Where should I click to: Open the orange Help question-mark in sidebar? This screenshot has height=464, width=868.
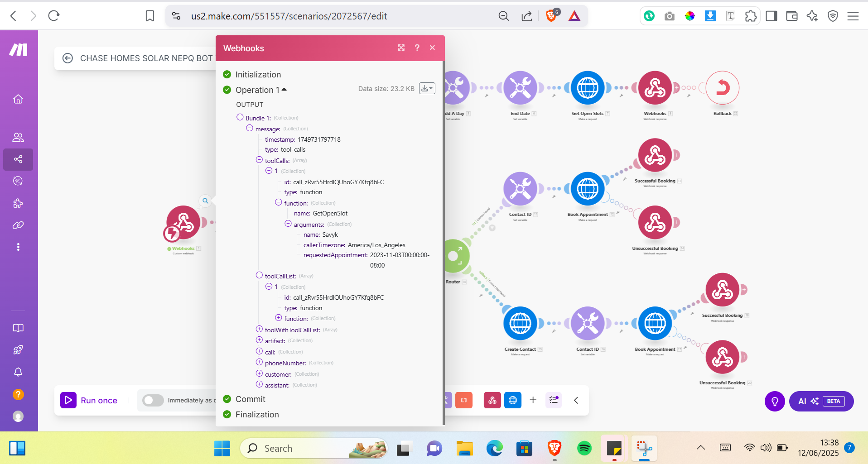(18, 394)
